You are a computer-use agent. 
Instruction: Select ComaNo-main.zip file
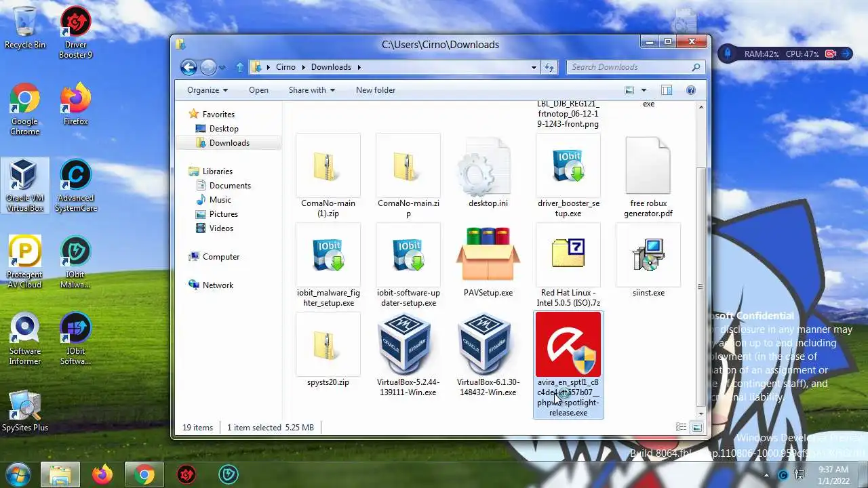coord(408,176)
